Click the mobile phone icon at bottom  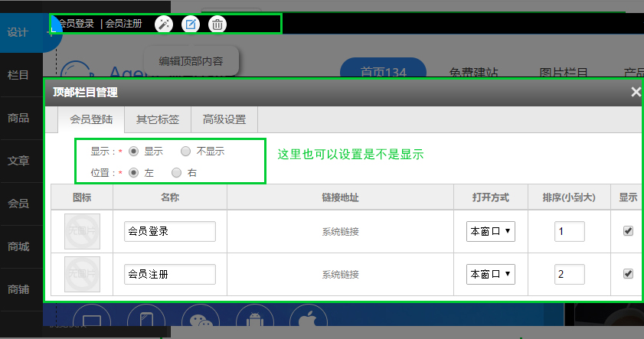(x=146, y=321)
